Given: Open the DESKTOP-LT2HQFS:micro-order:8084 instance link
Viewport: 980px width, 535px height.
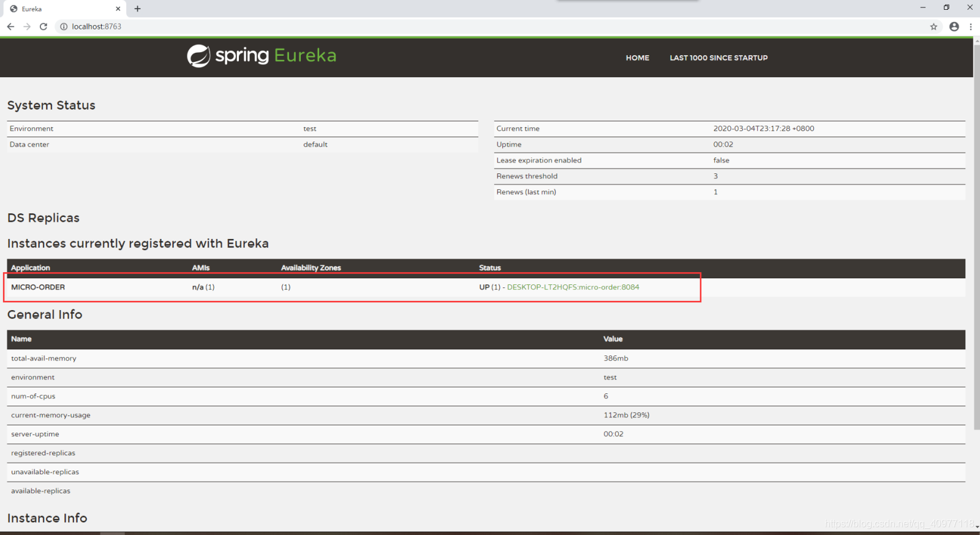Looking at the screenshot, I should click(x=573, y=287).
